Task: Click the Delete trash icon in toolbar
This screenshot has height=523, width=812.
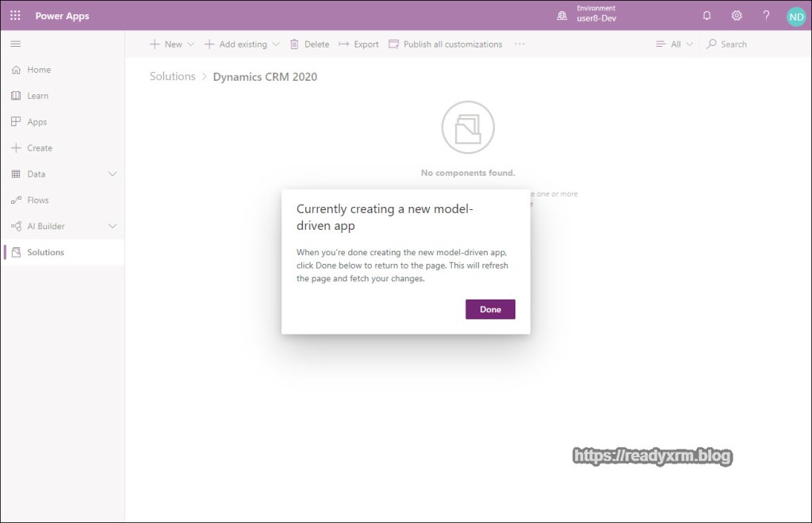Action: pos(295,44)
